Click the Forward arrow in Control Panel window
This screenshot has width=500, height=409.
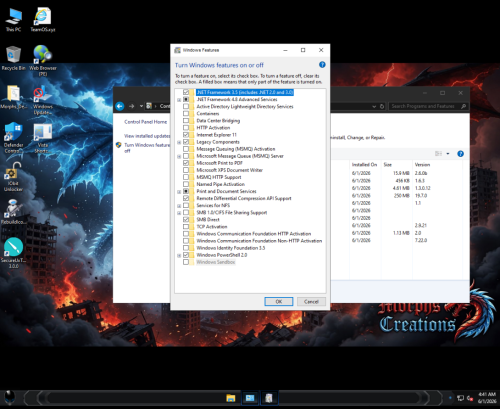click(x=132, y=106)
